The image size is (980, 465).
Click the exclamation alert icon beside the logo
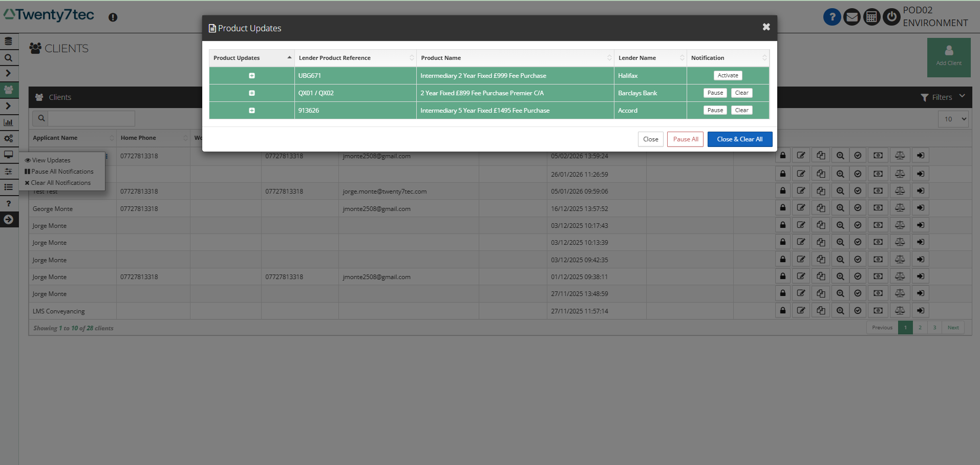click(x=113, y=17)
